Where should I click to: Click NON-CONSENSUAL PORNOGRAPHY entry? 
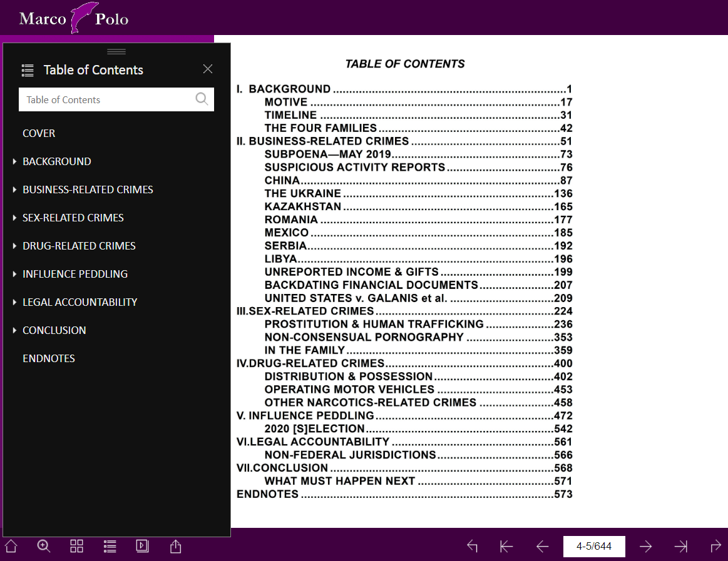418,337
